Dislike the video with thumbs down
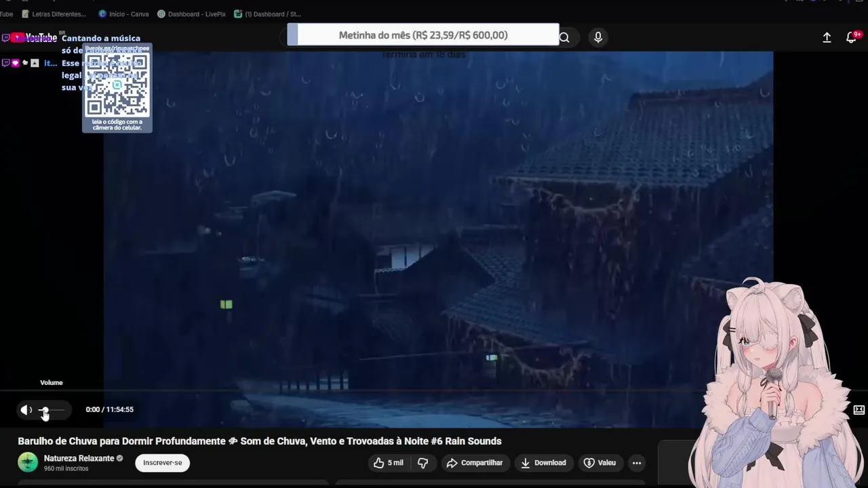 (x=422, y=463)
